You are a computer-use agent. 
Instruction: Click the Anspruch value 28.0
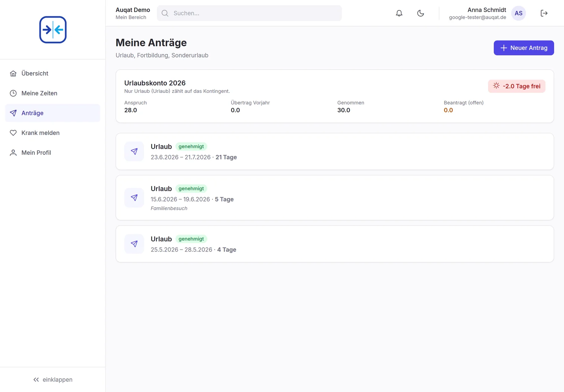pos(130,110)
